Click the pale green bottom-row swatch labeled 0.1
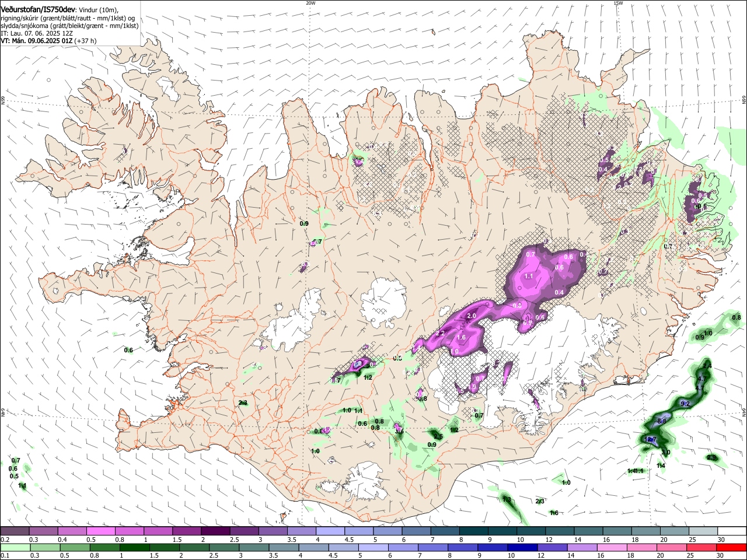Image resolution: width=747 pixels, height=560 pixels. point(15,547)
